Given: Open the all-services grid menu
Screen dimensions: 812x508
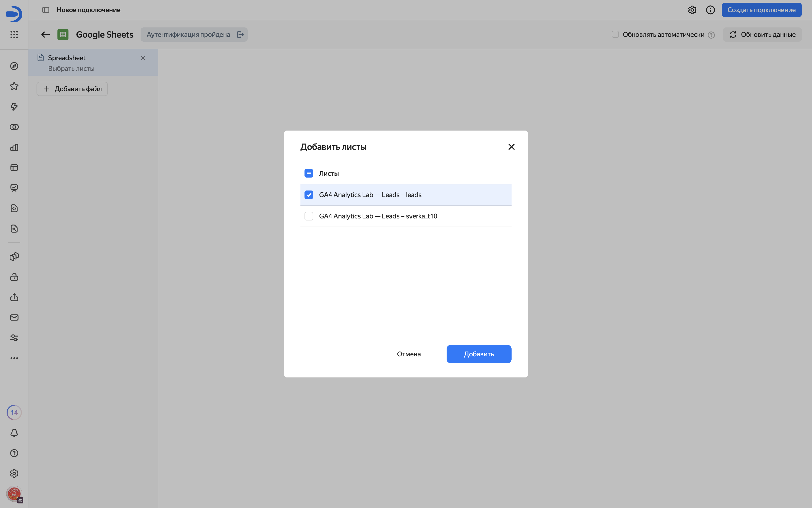Looking at the screenshot, I should [x=14, y=34].
